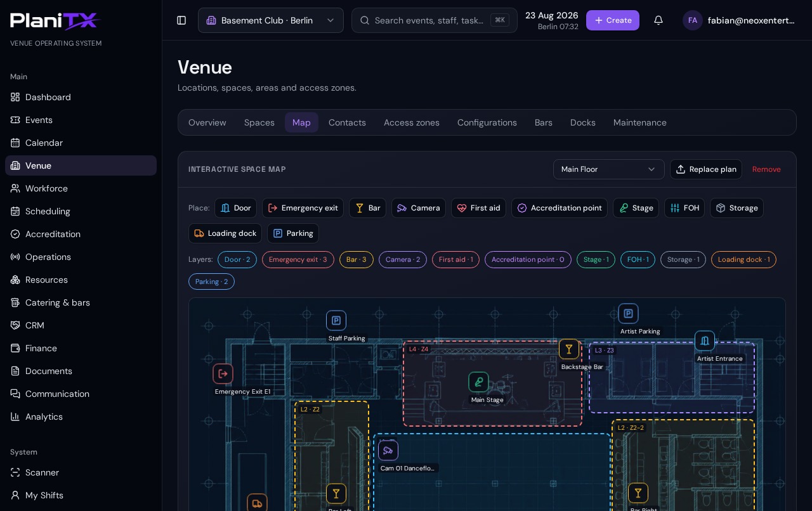Image resolution: width=812 pixels, height=511 pixels.
Task: Open the Maintenance tab
Action: coord(640,122)
